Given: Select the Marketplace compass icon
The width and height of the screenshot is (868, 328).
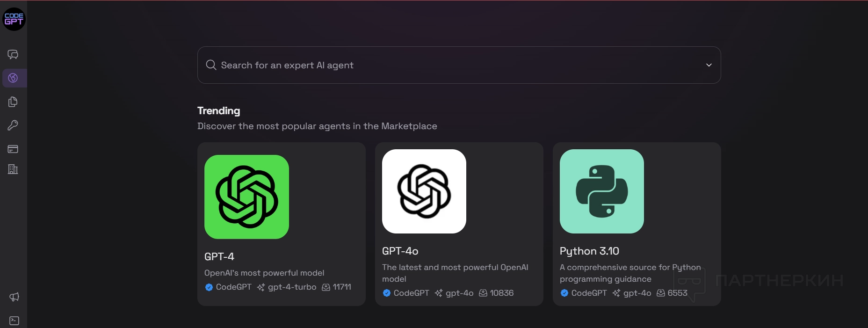Looking at the screenshot, I should pos(13,78).
